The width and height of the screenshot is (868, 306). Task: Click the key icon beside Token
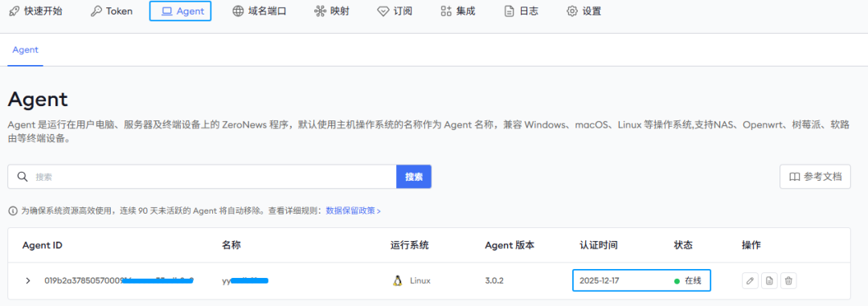point(96,11)
